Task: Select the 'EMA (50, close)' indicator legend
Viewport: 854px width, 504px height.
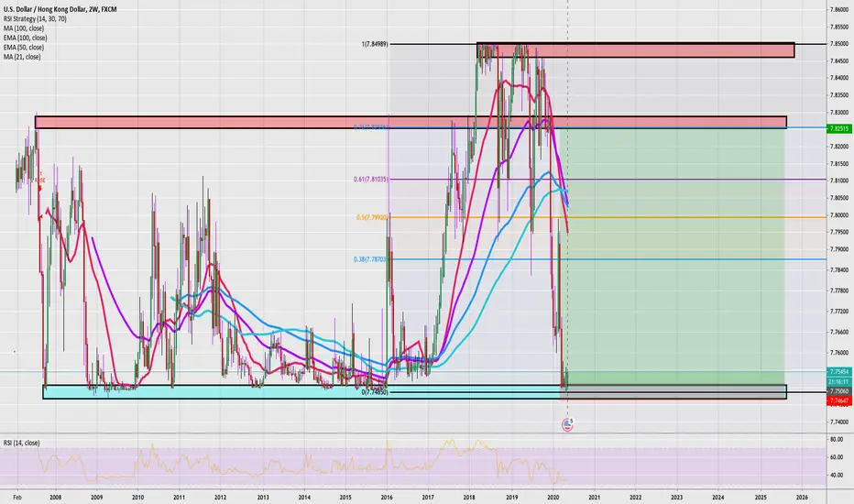Action: pos(24,48)
